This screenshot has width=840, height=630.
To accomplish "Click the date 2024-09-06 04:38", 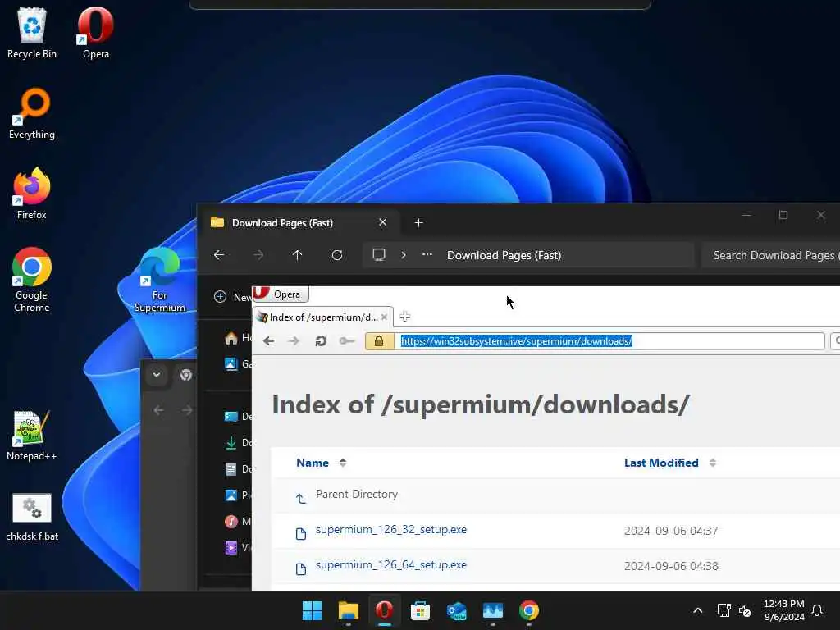I will (671, 566).
